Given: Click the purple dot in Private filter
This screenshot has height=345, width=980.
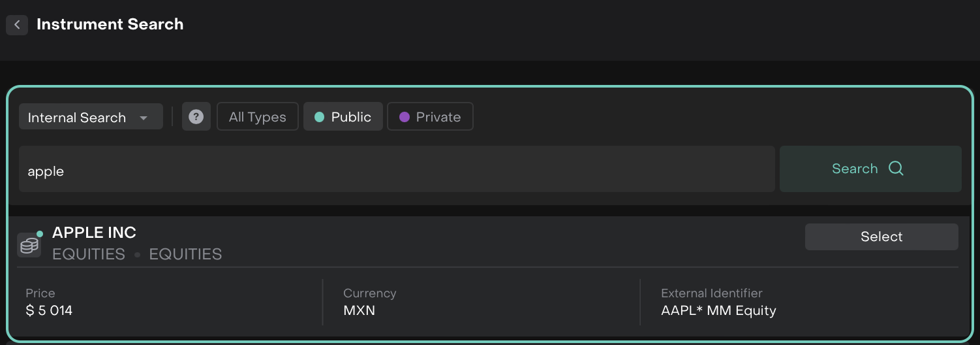Looking at the screenshot, I should 404,117.
